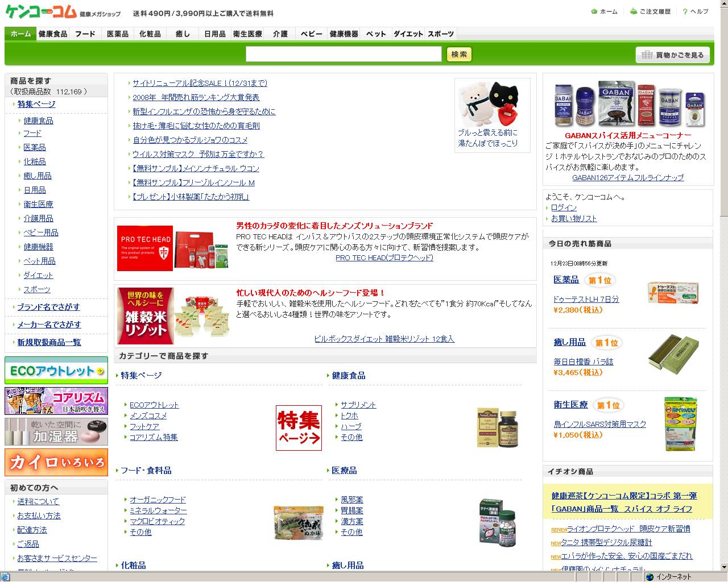Click the ECOアウトレット banner

click(56, 371)
